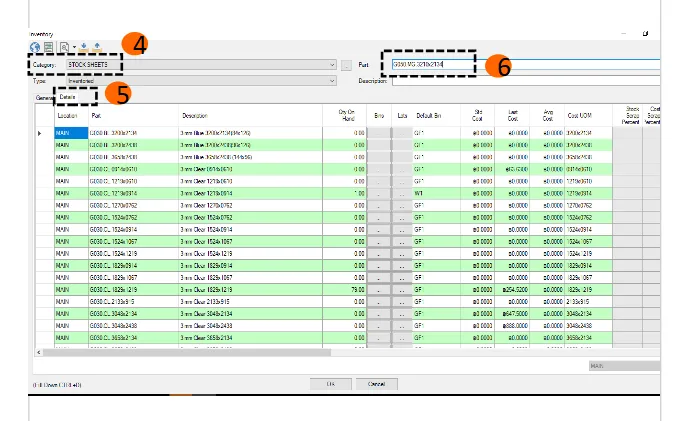Click the Default Bin column header
Viewport: 677px width, 421px height.
(x=437, y=116)
